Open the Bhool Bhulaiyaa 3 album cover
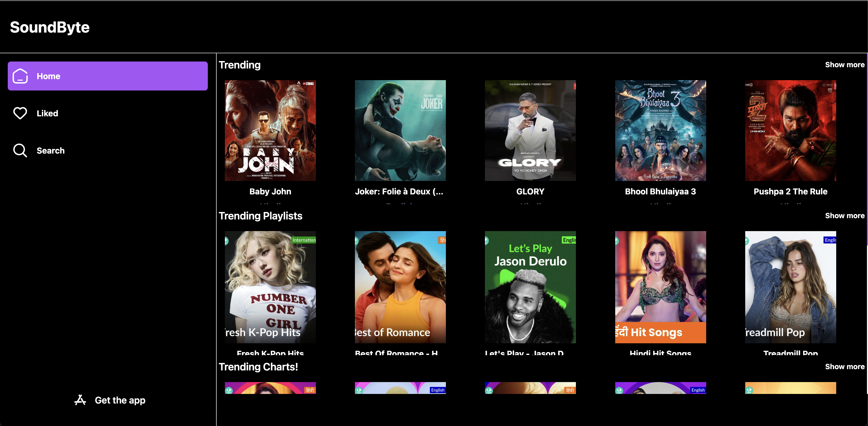 [660, 131]
